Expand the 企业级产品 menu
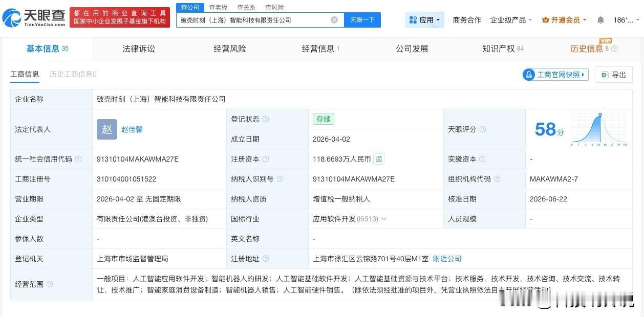644x317 pixels. 511,20
